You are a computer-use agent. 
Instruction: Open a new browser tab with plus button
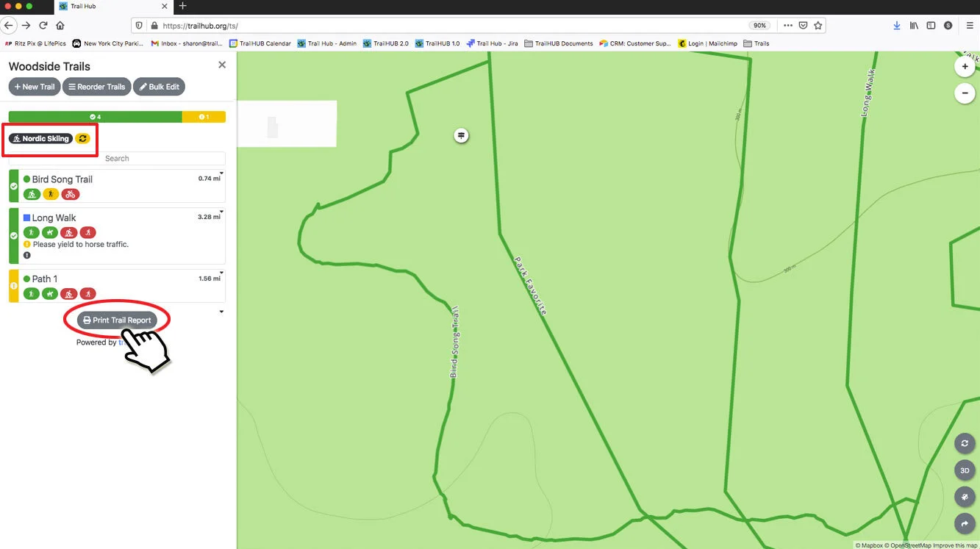click(182, 6)
